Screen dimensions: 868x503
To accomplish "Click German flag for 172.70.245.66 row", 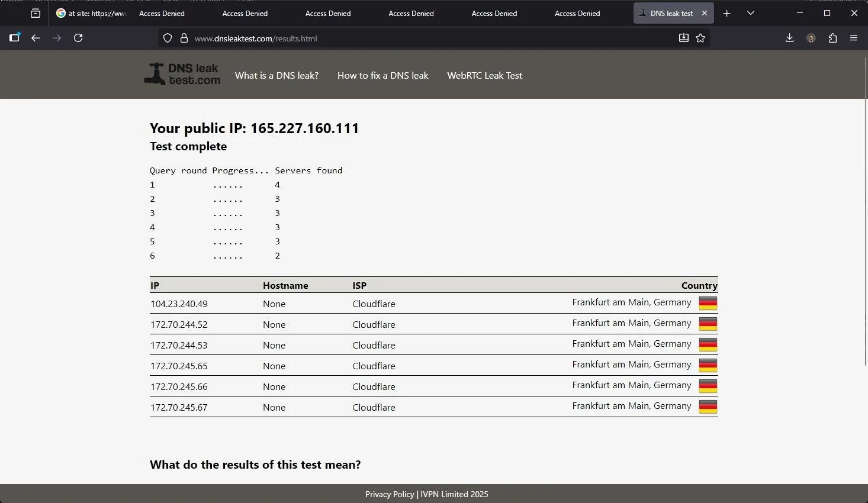I will [708, 386].
